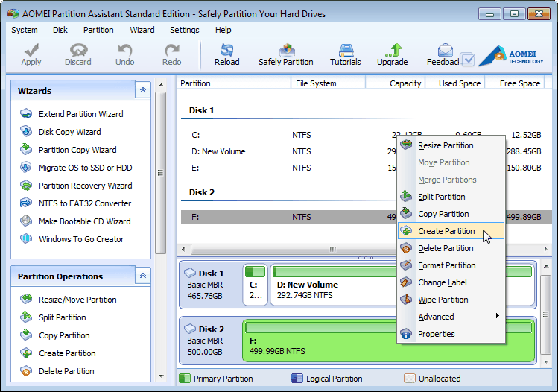The width and height of the screenshot is (558, 392).
Task: Click the Partition Copy Wizard icon
Action: click(26, 150)
